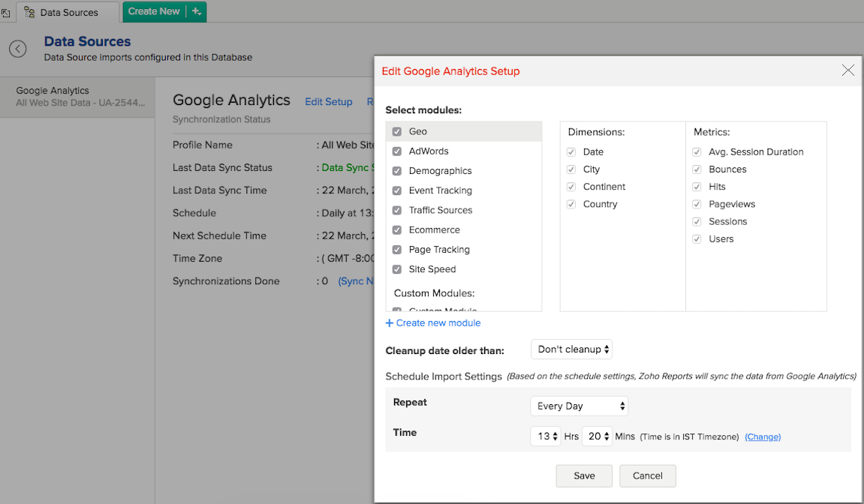Open the Mins stepper dropdown
The width and height of the screenshot is (864, 504).
[x=597, y=436]
